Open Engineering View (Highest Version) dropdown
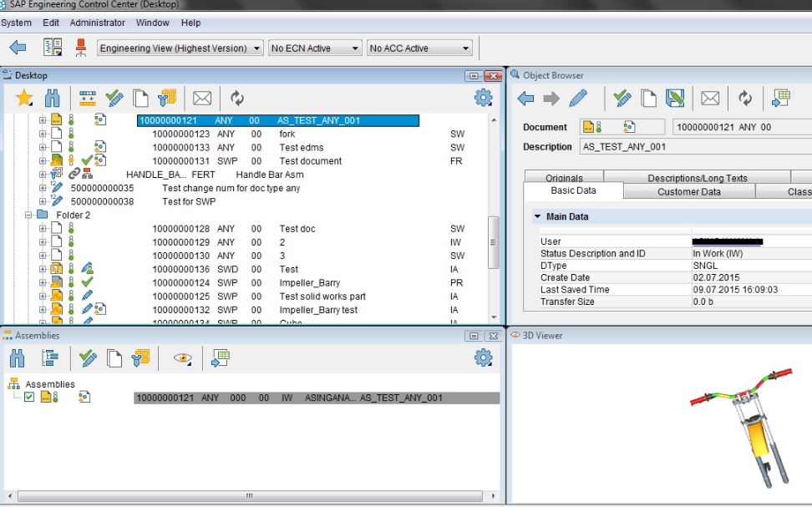Viewport: 812px width, 507px height. coord(180,48)
